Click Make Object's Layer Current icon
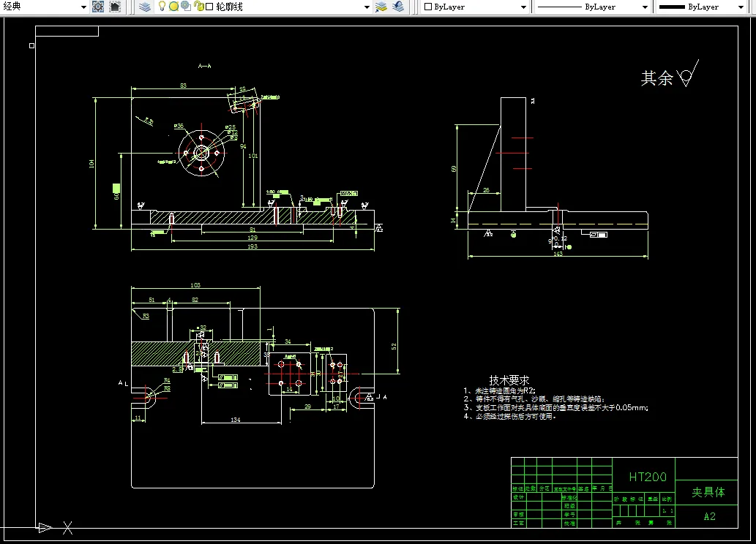756x544 pixels. [x=381, y=7]
